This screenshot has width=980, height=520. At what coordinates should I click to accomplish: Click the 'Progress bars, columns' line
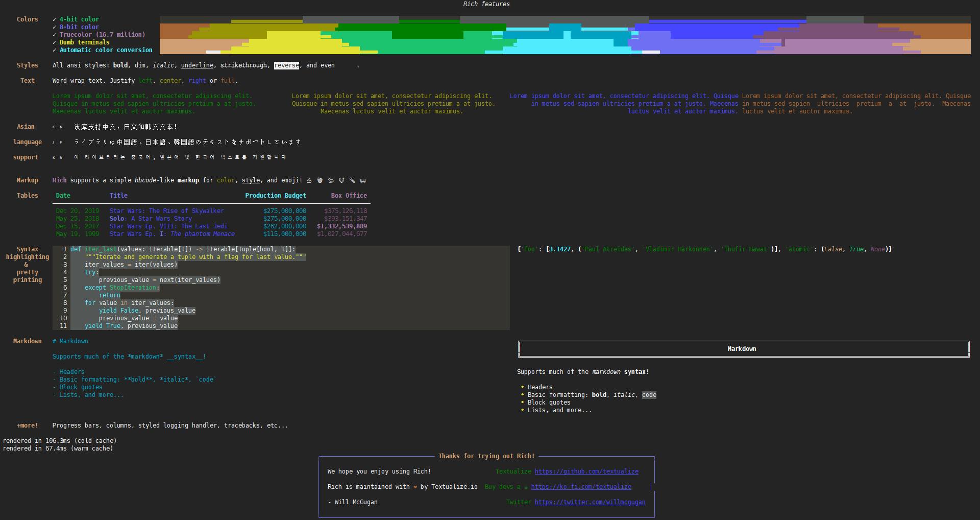pos(170,426)
